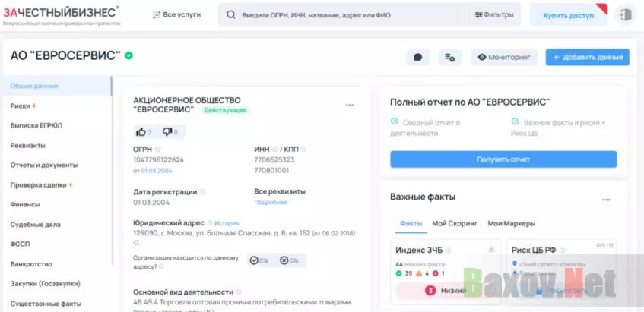Open the История address link
644x312 pixels.
[x=227, y=223]
